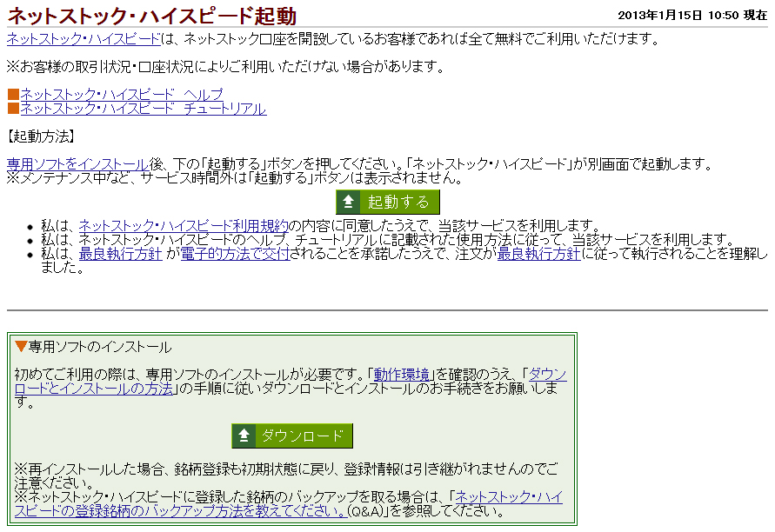
Task: Click the 専用ソフトのインストール heading text
Action: point(100,347)
